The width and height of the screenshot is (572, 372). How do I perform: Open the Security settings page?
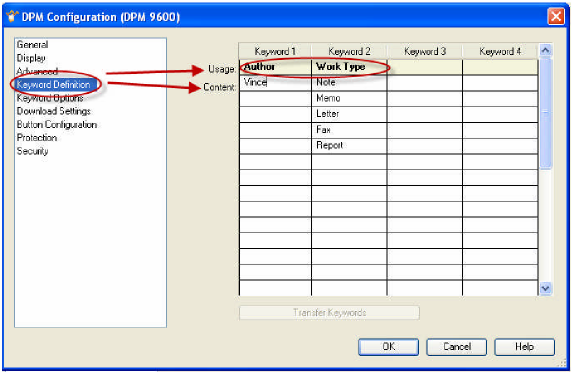point(32,151)
